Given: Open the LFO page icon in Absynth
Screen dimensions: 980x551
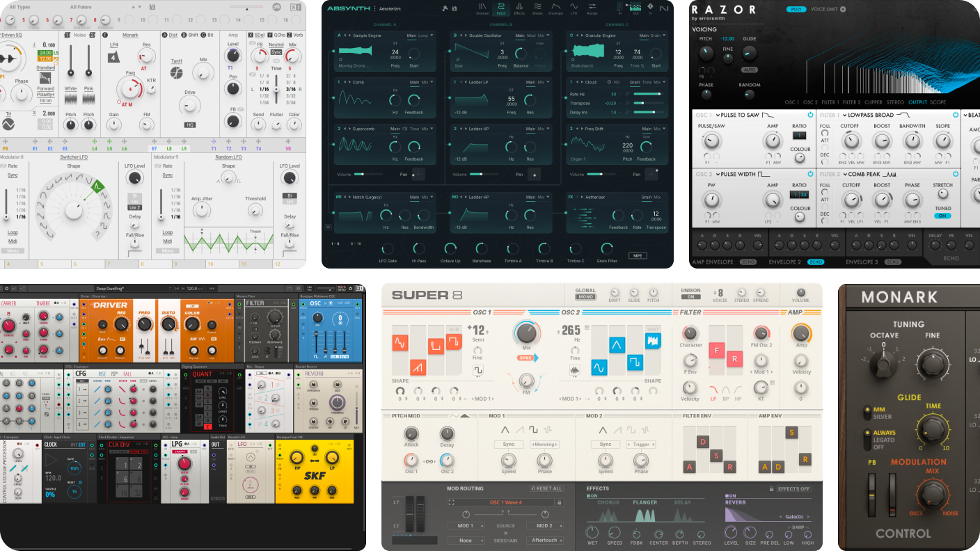Looking at the screenshot, I should 574,8.
